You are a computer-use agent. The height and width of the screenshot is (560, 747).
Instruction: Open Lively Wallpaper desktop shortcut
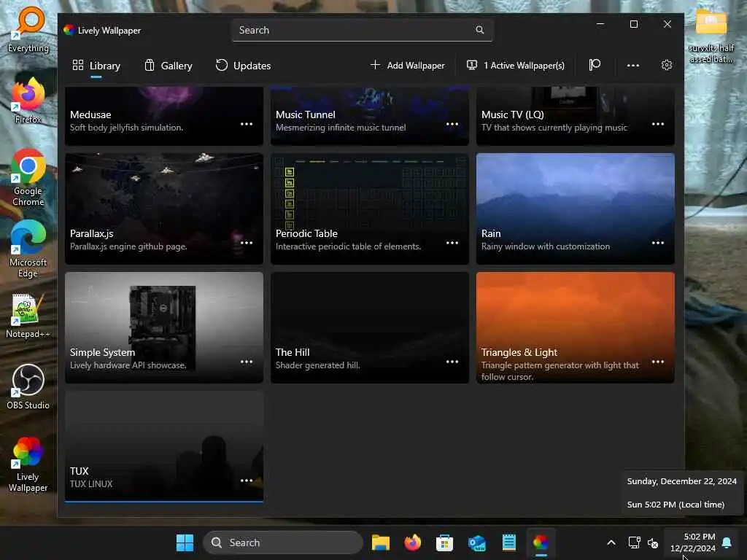[x=28, y=464]
